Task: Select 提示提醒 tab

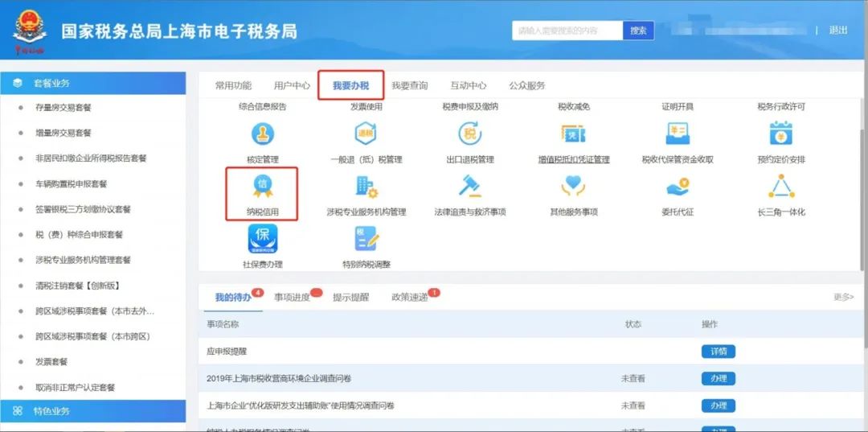Action: [350, 298]
